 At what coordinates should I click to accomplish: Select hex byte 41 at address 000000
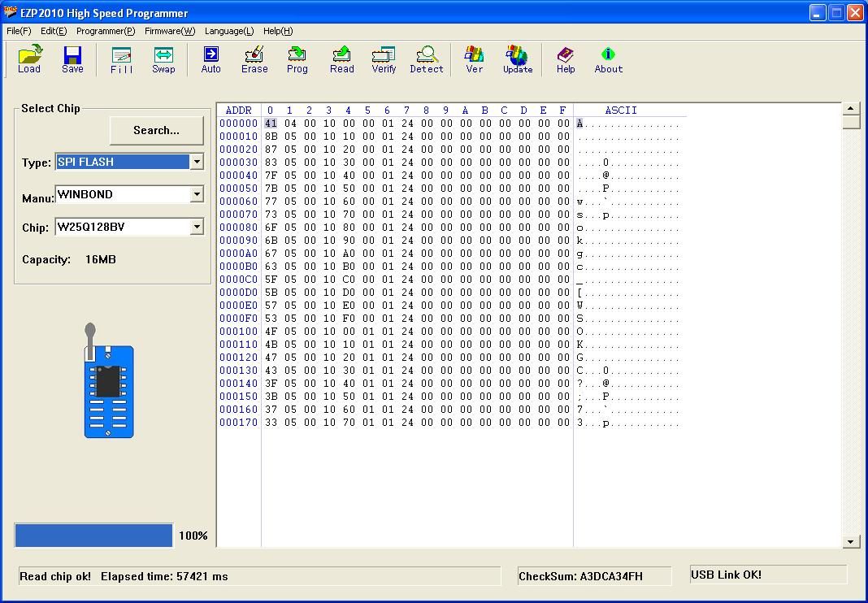pos(270,124)
